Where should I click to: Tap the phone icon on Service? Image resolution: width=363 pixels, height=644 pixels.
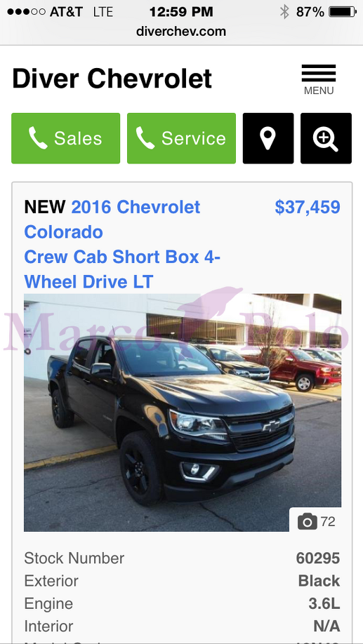coord(145,137)
